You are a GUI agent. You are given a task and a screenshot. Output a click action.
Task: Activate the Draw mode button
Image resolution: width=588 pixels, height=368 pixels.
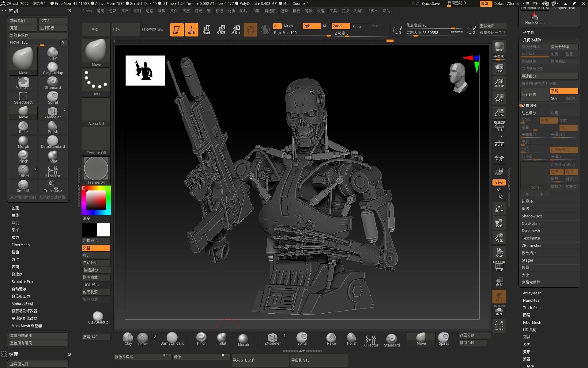pos(191,30)
